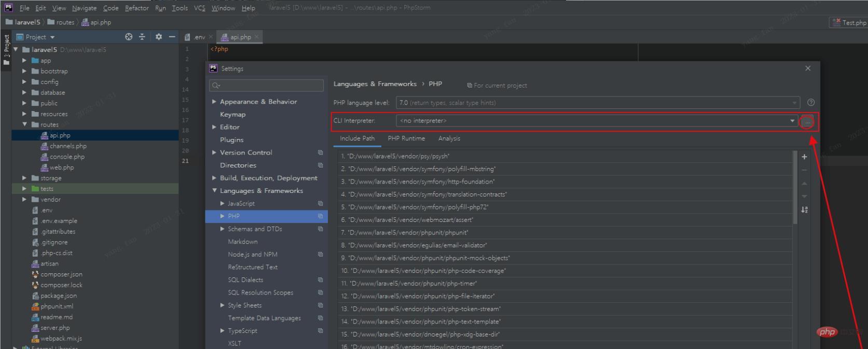The image size is (868, 349).
Task: Collapse Languages & Frameworks section
Action: [x=214, y=191]
